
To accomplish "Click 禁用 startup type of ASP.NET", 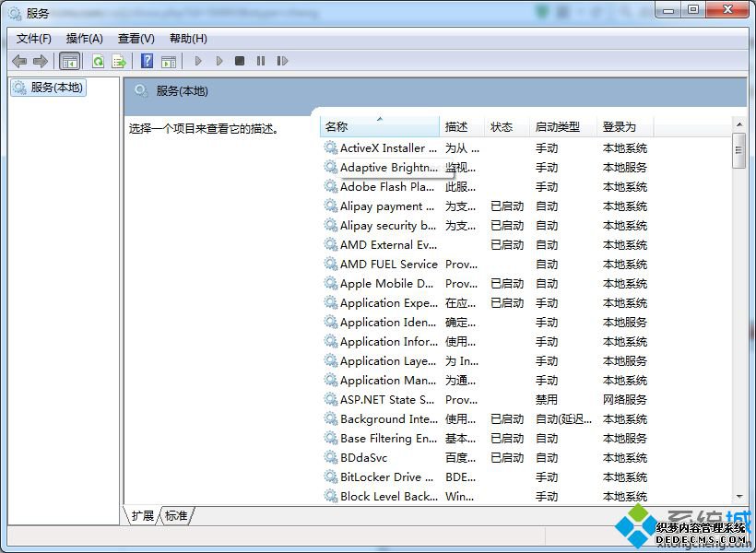I will coord(547,400).
